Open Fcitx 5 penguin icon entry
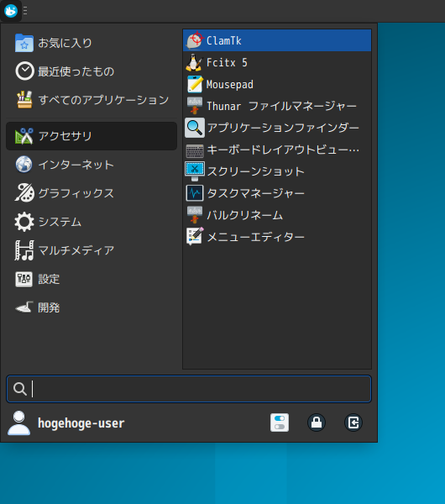This screenshot has height=504, width=445. (x=276, y=62)
